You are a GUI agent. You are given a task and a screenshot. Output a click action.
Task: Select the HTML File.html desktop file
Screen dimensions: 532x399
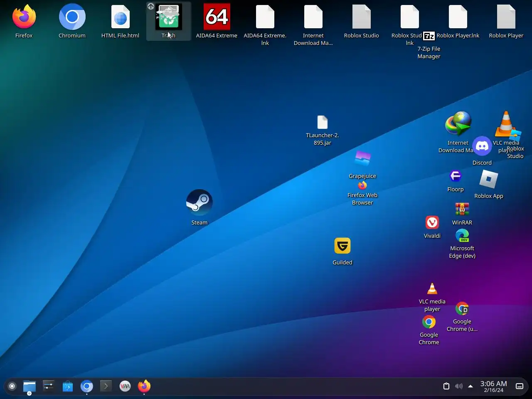[121, 17]
